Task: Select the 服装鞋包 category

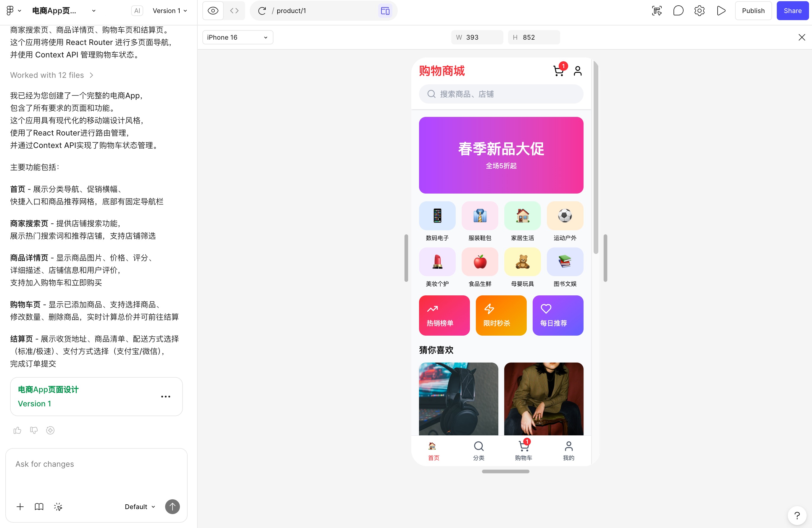Action: (480, 221)
